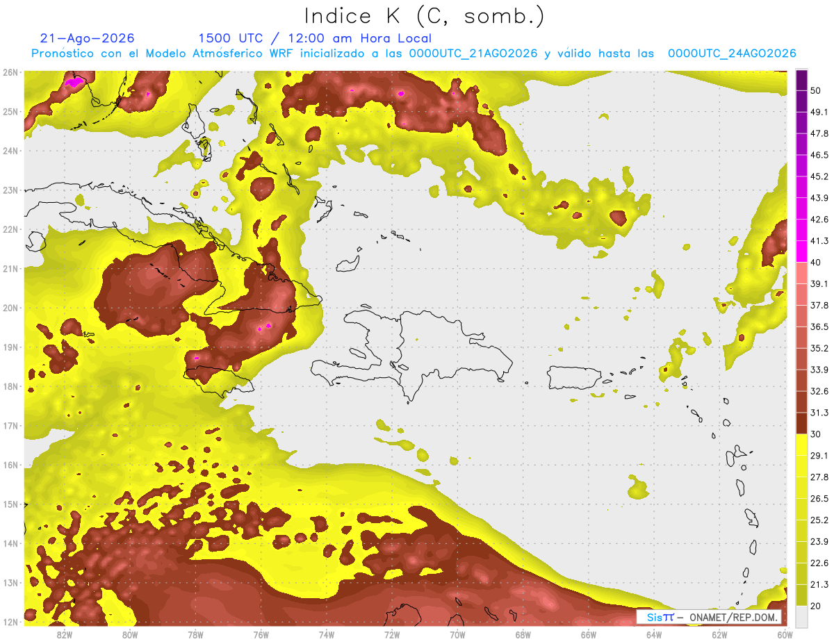The height and width of the screenshot is (644, 834).
Task: Pick the dark purple swatch above 50
Action: tap(801, 80)
